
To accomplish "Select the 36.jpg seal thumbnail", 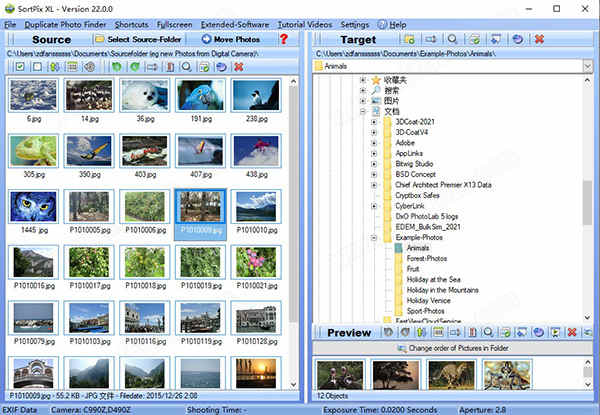I will (145, 95).
